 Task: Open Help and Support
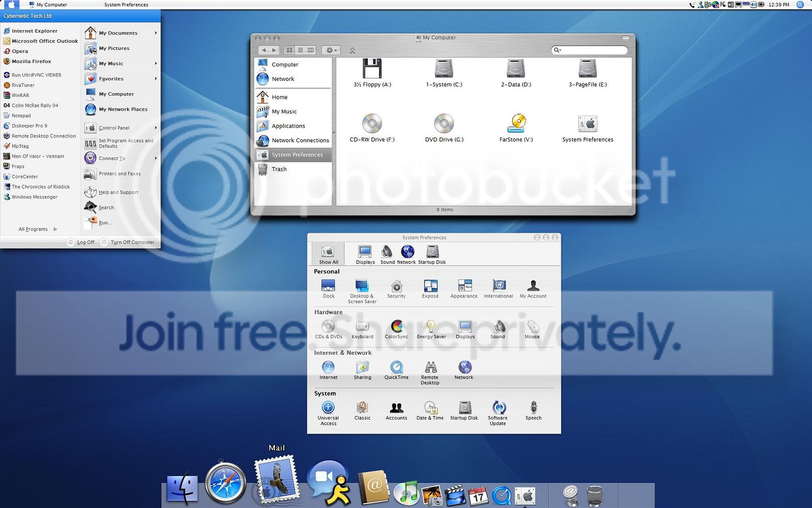(111, 192)
